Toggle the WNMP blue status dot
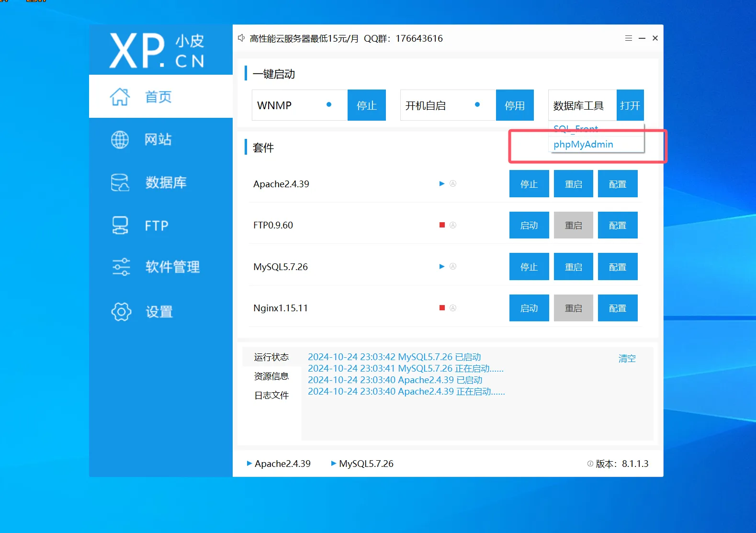The width and height of the screenshot is (756, 533). point(329,104)
